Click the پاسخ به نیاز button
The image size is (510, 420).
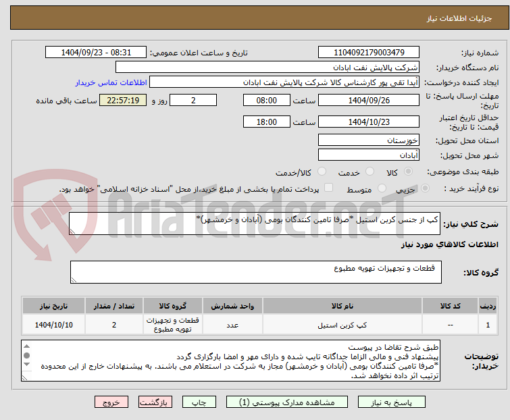(391, 402)
